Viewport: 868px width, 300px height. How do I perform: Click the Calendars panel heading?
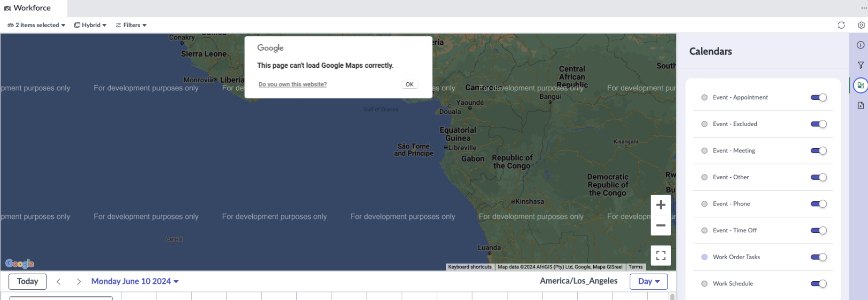click(711, 51)
